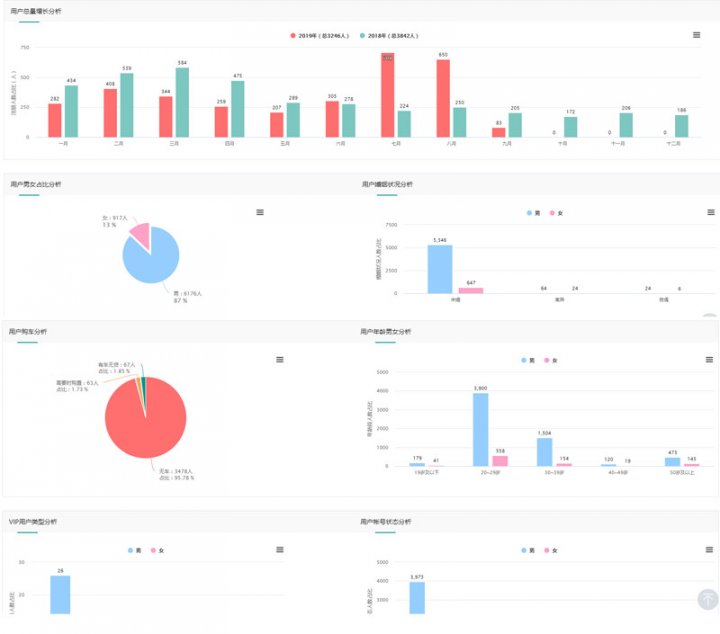The image size is (720, 634).
Task: Toggle 男 series in the 用户帐号状态分析 legend
Action: pos(528,550)
